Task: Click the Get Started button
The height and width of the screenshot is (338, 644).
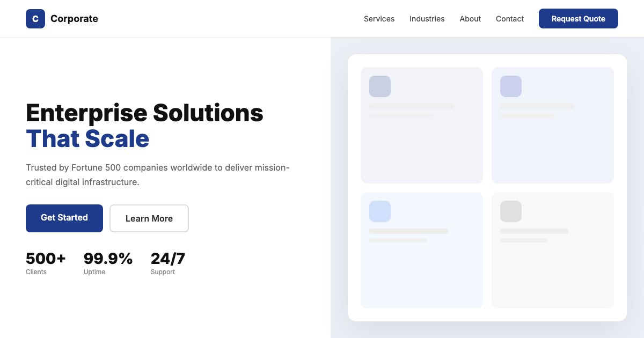Action: point(64,218)
